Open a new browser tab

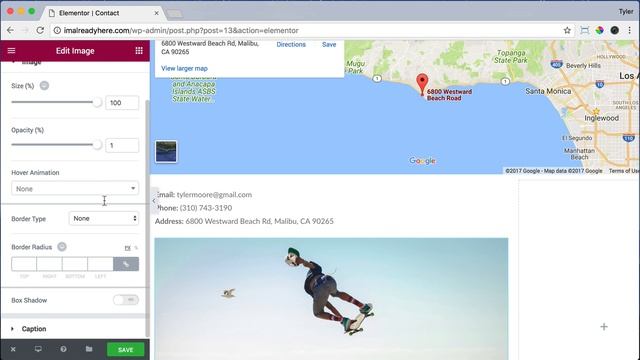click(175, 14)
